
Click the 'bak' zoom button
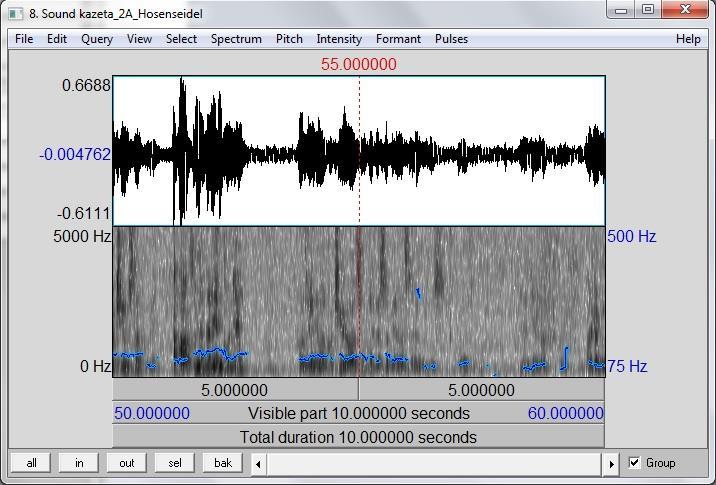[x=222, y=463]
